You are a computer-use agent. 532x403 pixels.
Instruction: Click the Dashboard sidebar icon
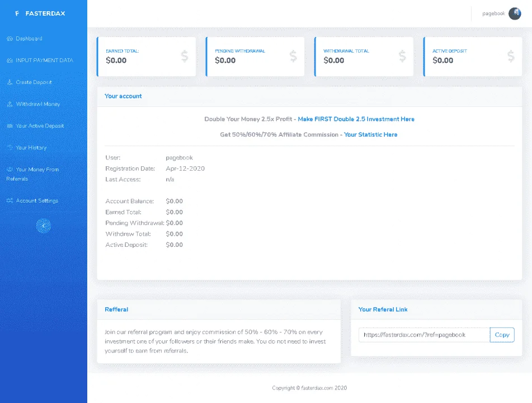pos(10,39)
